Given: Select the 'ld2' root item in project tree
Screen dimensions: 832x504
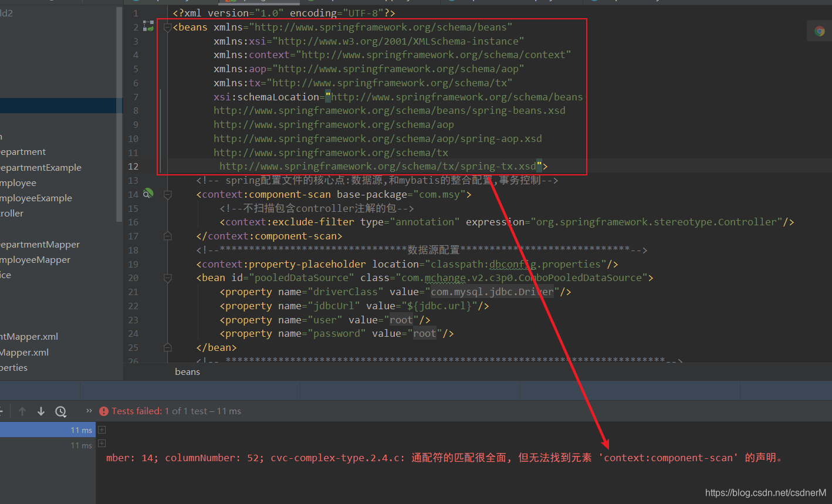Looking at the screenshot, I should (x=6, y=13).
